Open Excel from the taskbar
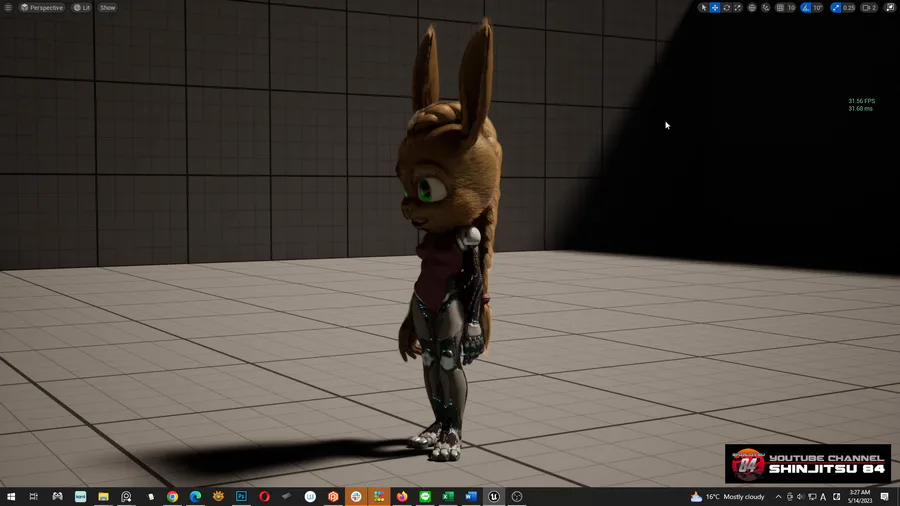The width and height of the screenshot is (900, 506). coord(448,497)
